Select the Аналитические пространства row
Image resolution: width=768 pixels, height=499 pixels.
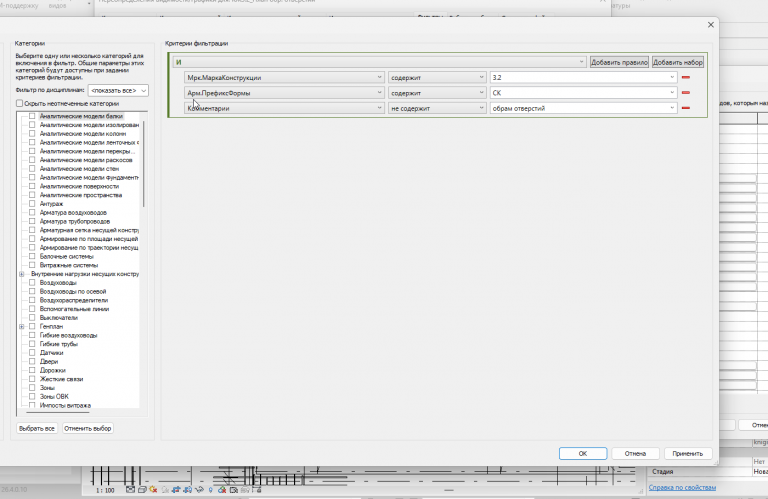click(x=81, y=195)
